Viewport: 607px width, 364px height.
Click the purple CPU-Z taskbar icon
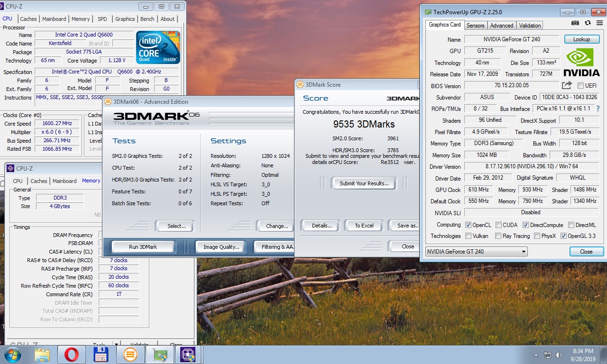click(x=189, y=355)
